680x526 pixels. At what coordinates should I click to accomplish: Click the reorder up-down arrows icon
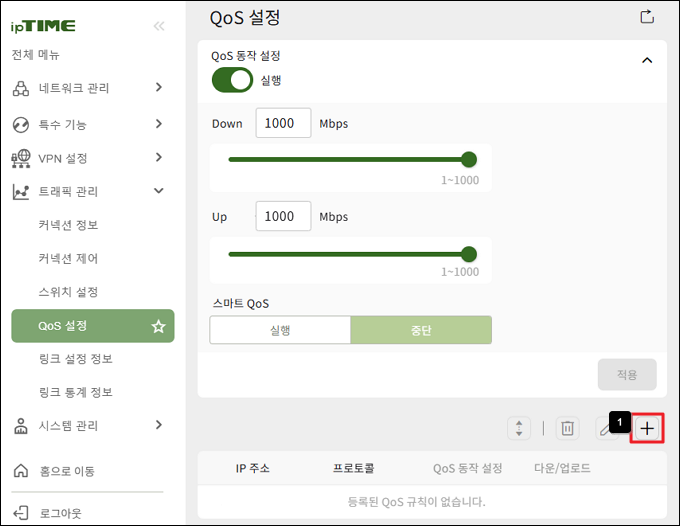(519, 428)
